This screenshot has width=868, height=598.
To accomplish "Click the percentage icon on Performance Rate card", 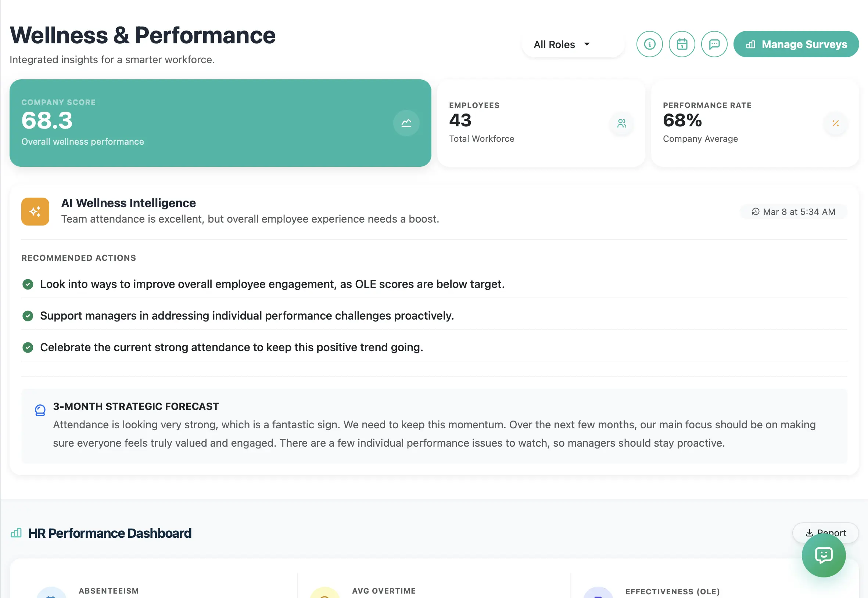I will 835,124.
